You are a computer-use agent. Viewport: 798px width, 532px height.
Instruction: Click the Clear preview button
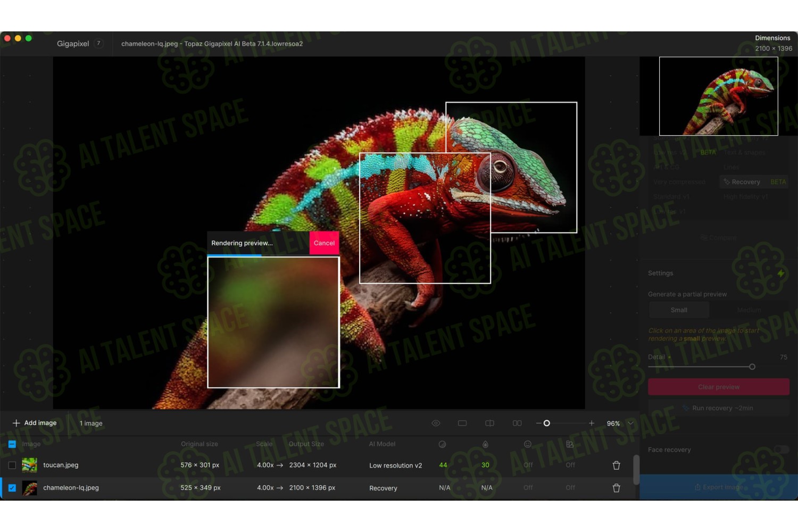[x=718, y=387]
